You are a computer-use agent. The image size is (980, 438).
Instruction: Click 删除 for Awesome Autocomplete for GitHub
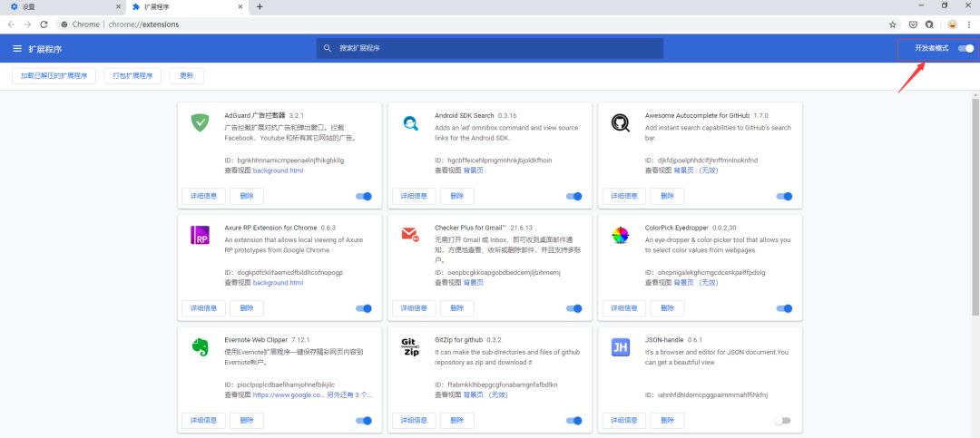click(668, 196)
